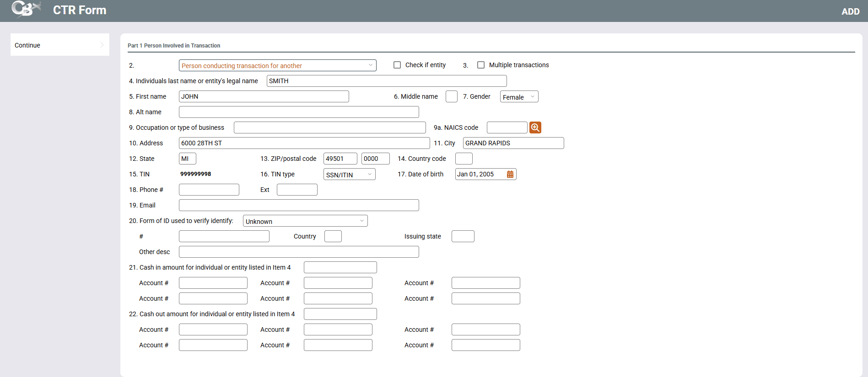
Task: Click the ADD button in header
Action: pyautogui.click(x=850, y=11)
